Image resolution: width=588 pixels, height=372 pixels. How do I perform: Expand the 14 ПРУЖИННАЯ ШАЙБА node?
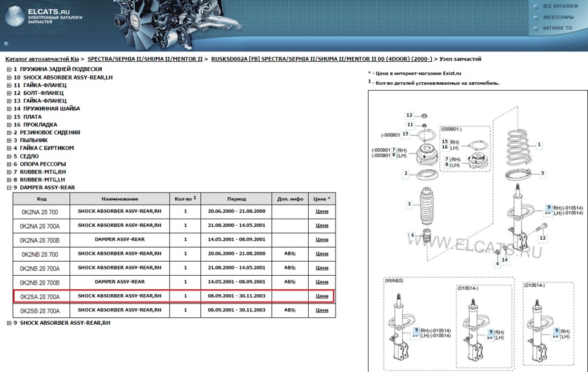point(9,109)
